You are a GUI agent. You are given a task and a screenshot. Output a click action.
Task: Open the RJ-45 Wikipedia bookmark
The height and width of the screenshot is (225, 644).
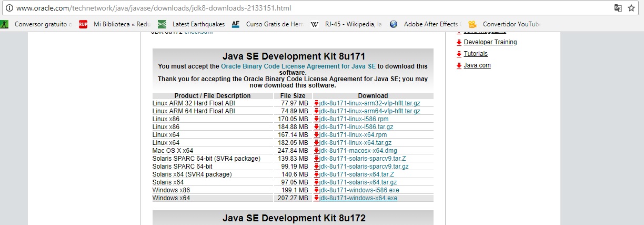point(346,24)
